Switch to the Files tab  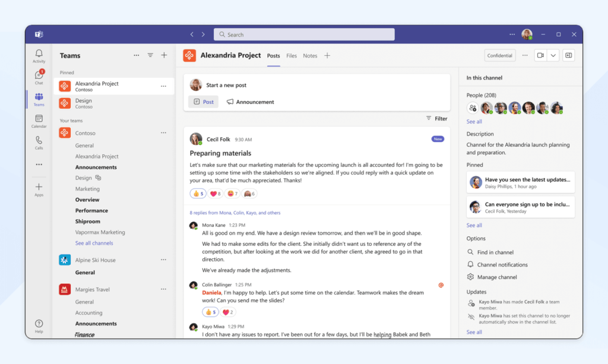click(292, 56)
